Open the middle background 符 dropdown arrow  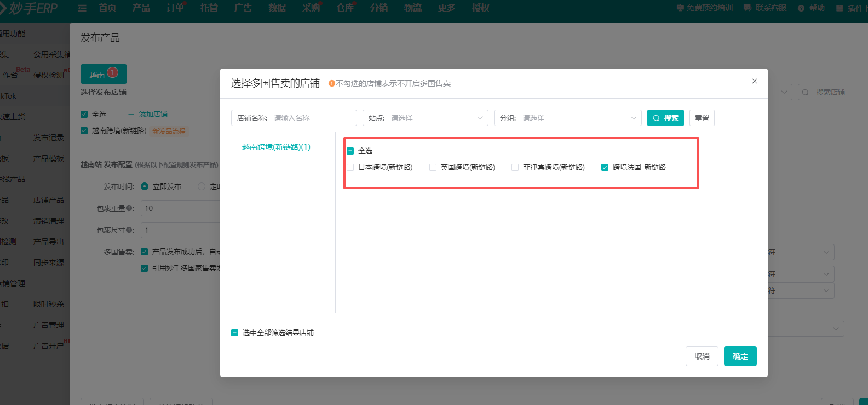826,274
